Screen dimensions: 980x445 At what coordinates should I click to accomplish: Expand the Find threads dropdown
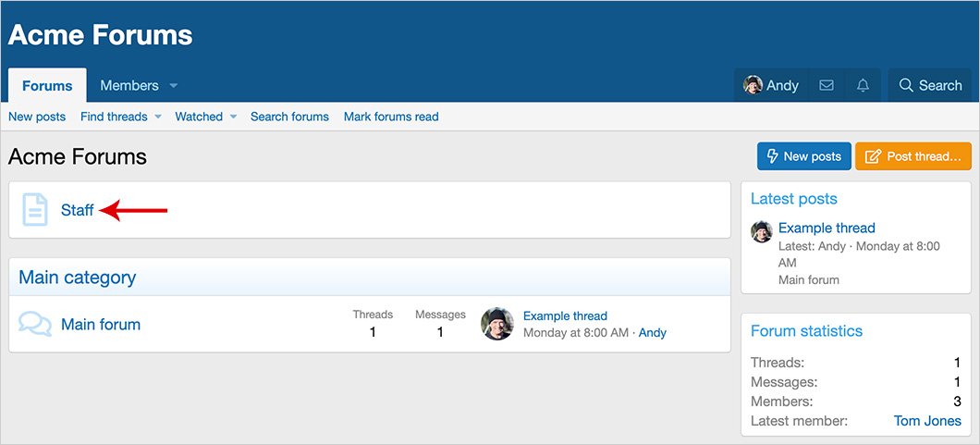[x=157, y=117]
